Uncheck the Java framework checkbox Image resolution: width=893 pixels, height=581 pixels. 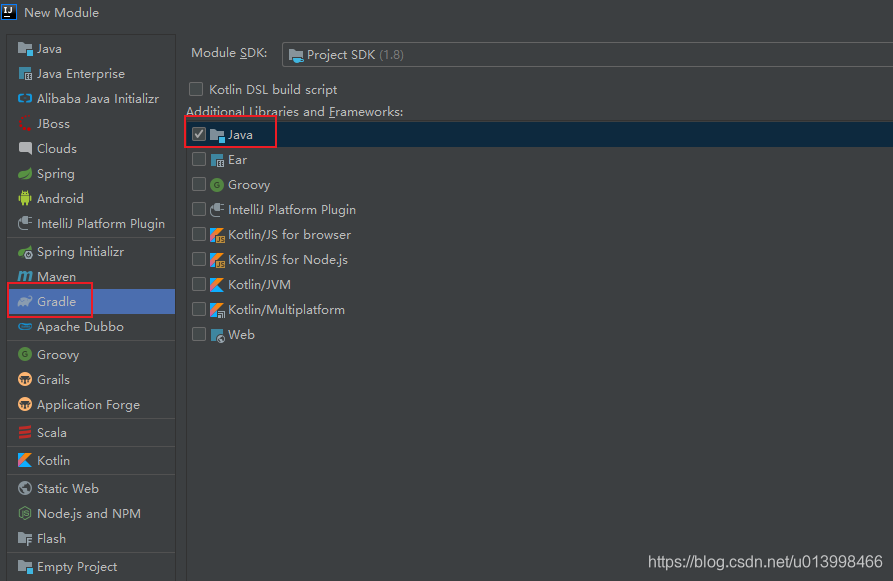tap(199, 134)
